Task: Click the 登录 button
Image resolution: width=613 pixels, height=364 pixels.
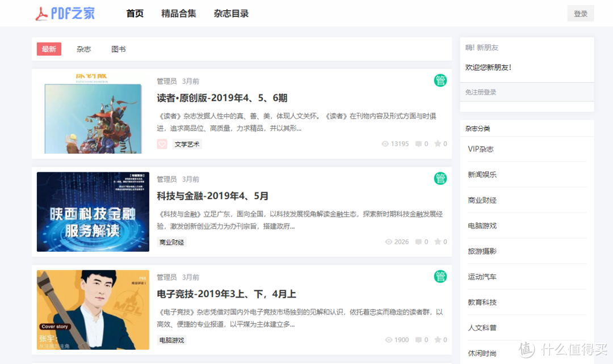Action: coord(581,14)
